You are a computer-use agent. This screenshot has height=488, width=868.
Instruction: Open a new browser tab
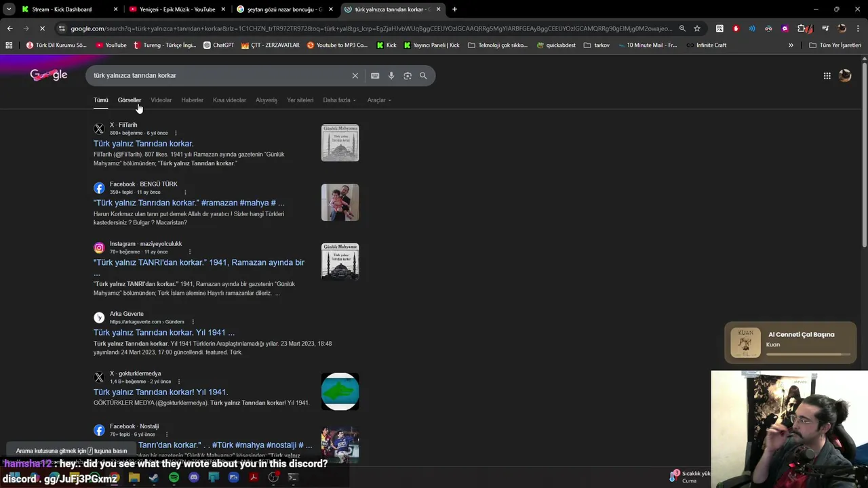(454, 9)
